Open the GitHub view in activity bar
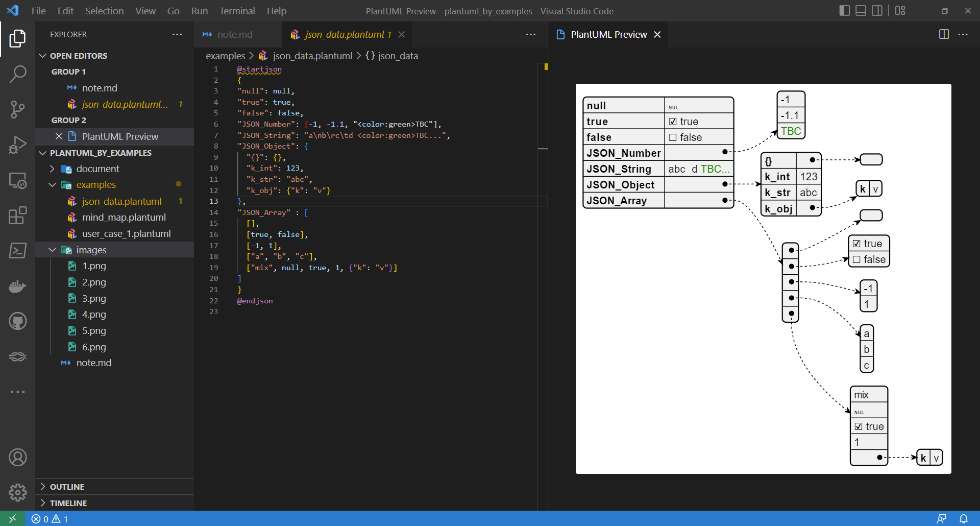 (17, 321)
